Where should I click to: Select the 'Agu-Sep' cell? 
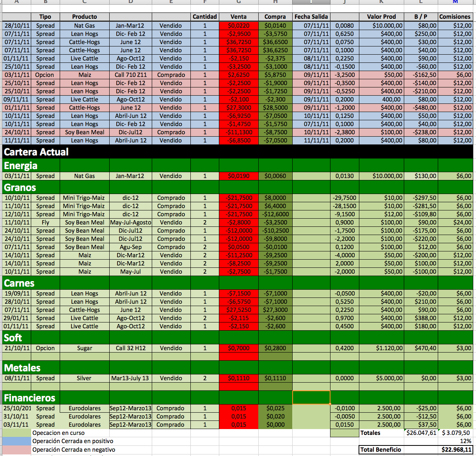tap(131, 247)
